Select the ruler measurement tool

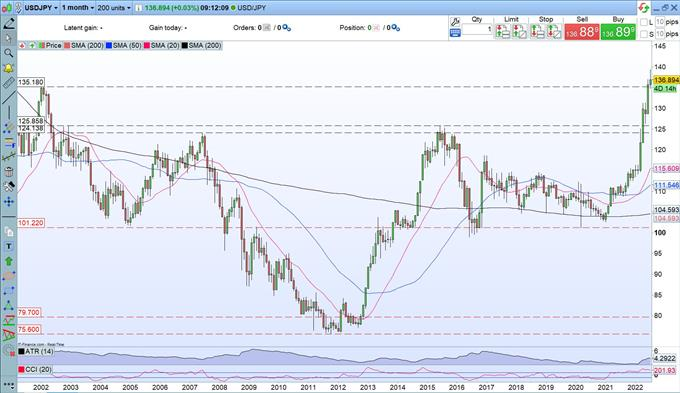8,83
